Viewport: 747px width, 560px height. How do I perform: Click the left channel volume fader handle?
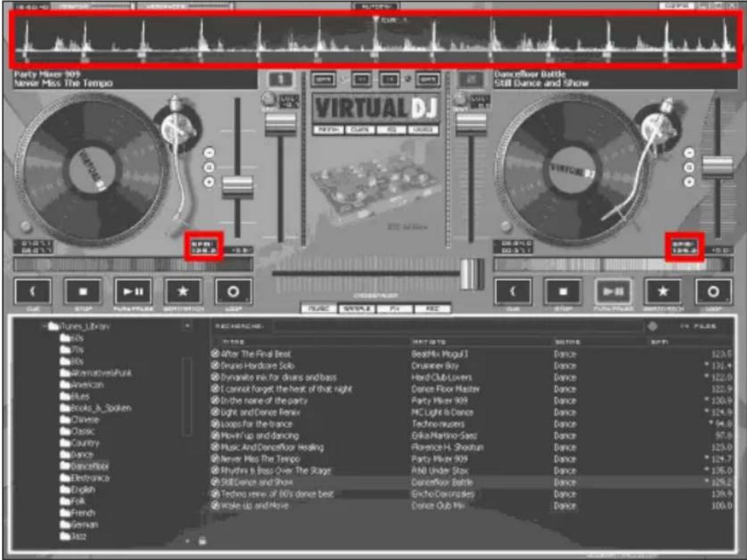click(x=280, y=124)
